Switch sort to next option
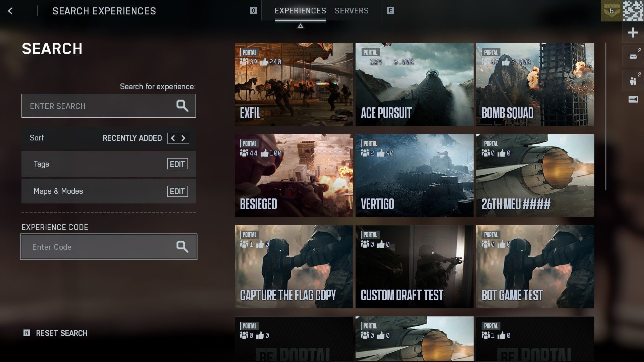Screen dimensions: 644x362 point(183,138)
